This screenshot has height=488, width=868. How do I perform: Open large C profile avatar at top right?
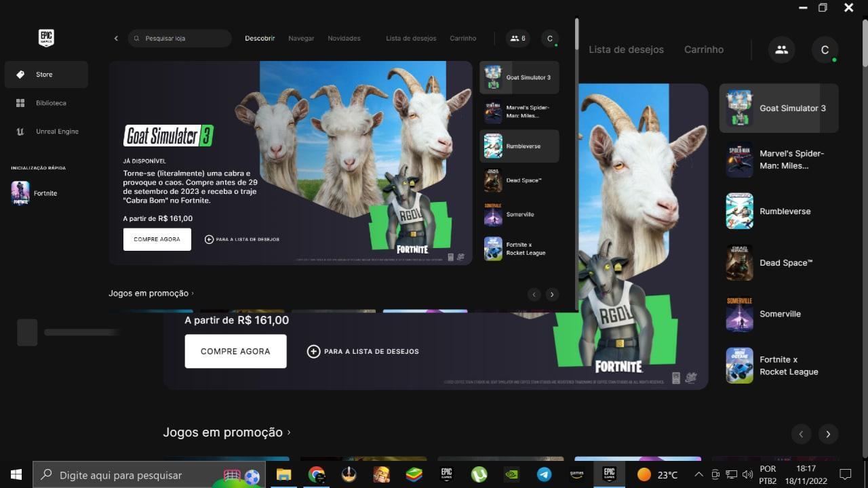[x=825, y=49]
